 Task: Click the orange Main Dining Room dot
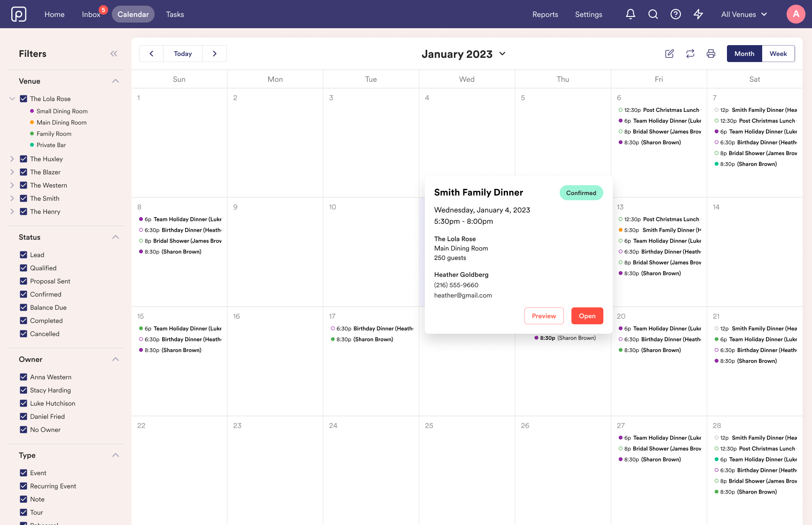(32, 122)
